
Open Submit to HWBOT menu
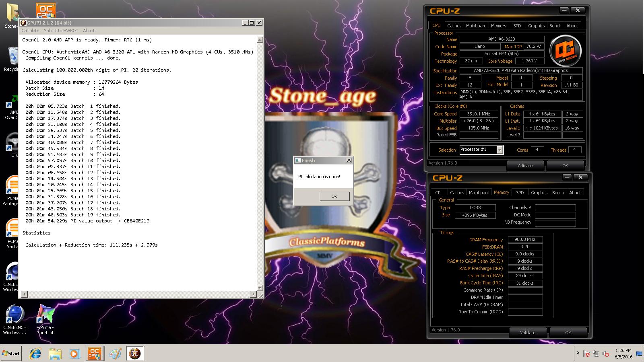coord(61,31)
